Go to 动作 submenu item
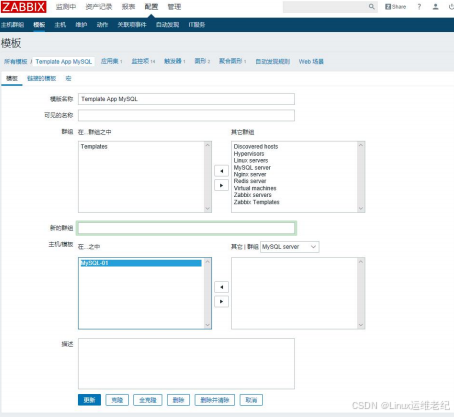The height and width of the screenshot is (417, 454). point(102,25)
